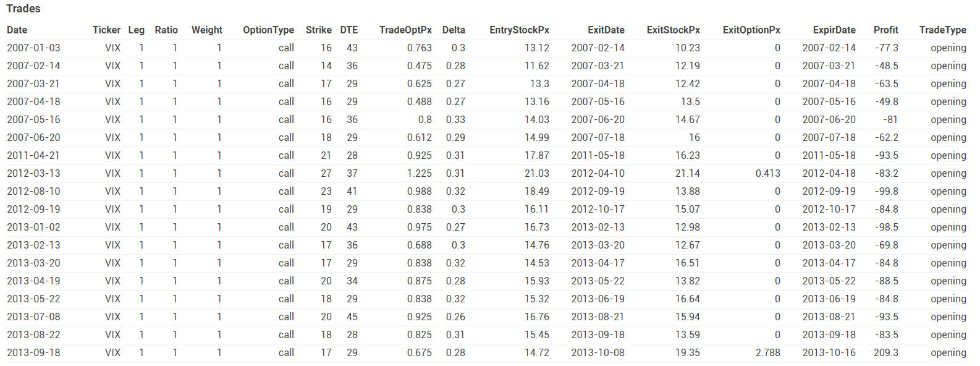Screen dimensions: 980x366
Task: Click the ExitStockPx column header
Action: click(674, 30)
